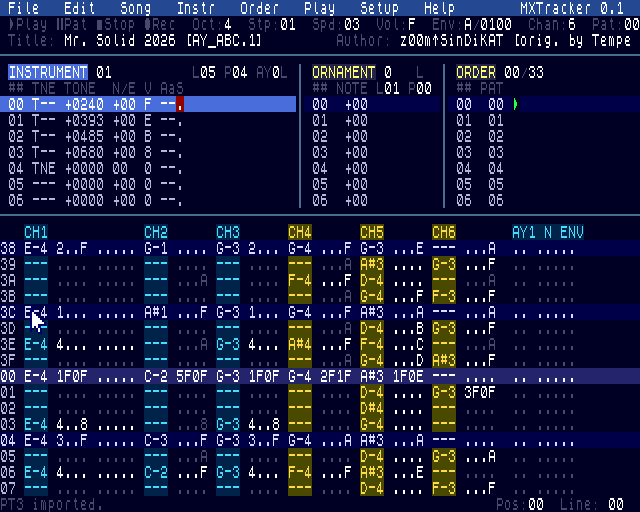Select the octave value 4

point(228,24)
